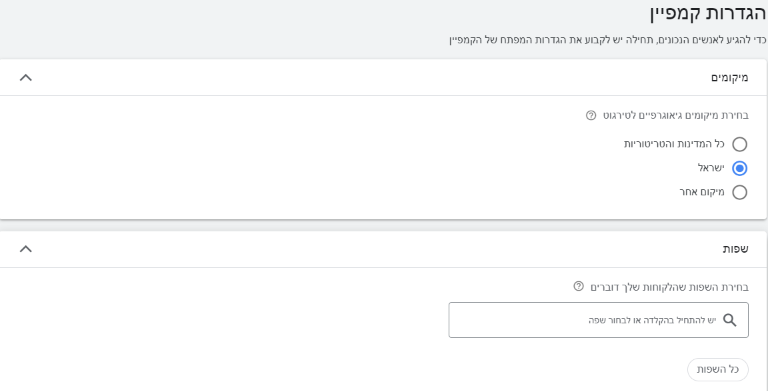The image size is (768, 391).
Task: Click the magnifier search icon in language field
Action: [730, 320]
